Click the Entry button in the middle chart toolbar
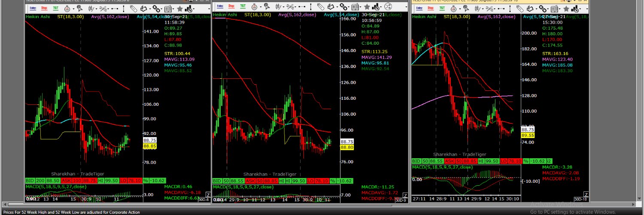The image size is (644, 215). (x=220, y=6)
